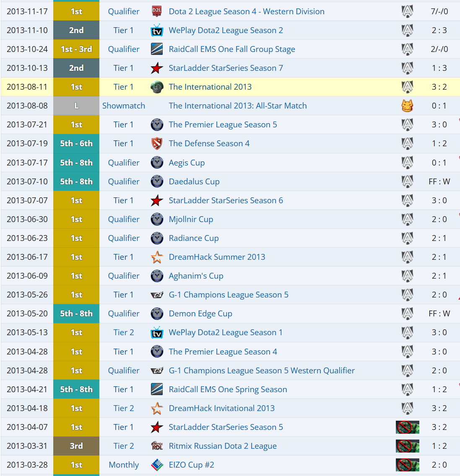Open WePlay Dota2 League Season 2 link

(x=226, y=30)
